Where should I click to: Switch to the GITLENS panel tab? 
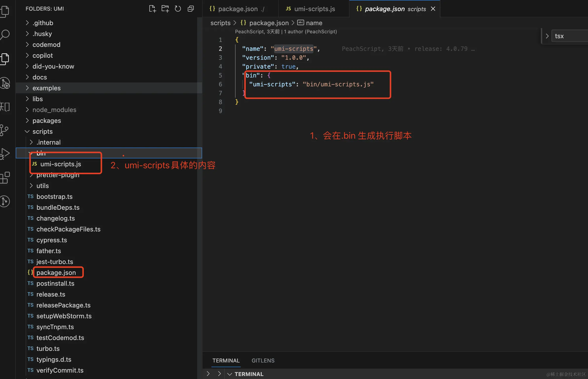(x=263, y=360)
